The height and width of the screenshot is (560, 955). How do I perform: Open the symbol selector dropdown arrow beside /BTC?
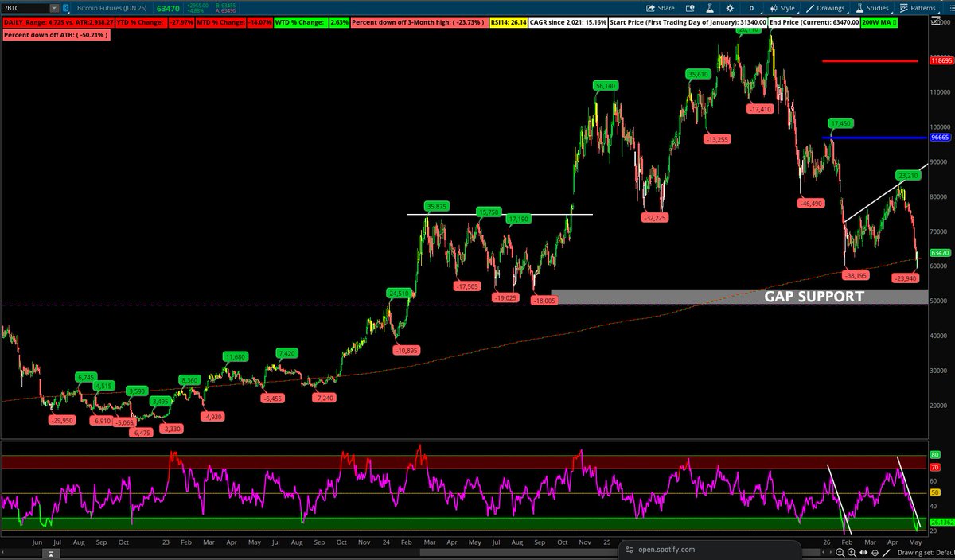pyautogui.click(x=53, y=8)
